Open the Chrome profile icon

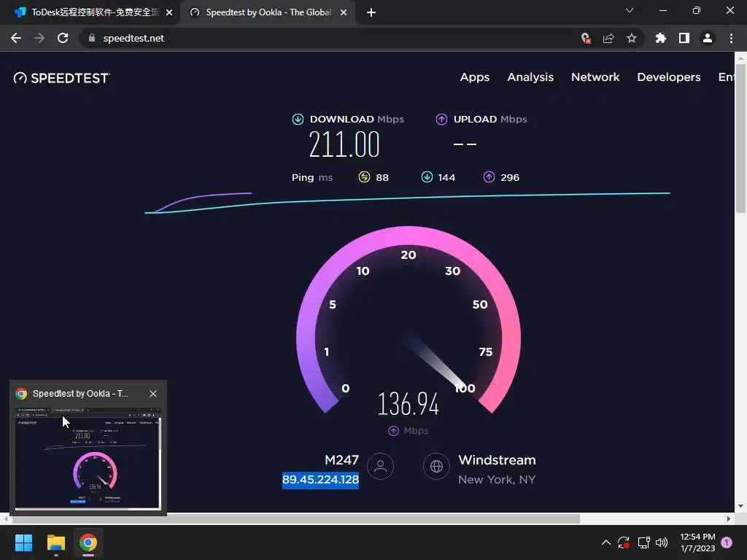[x=708, y=38]
